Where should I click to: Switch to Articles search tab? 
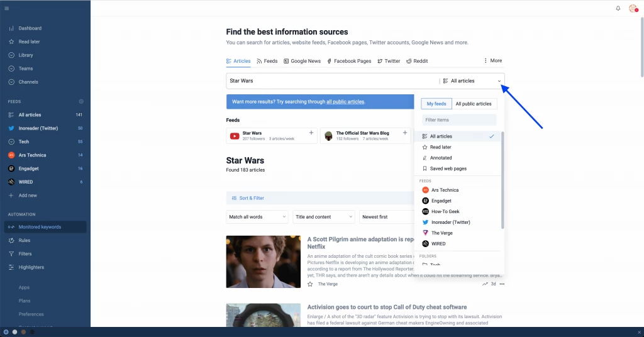pos(238,61)
